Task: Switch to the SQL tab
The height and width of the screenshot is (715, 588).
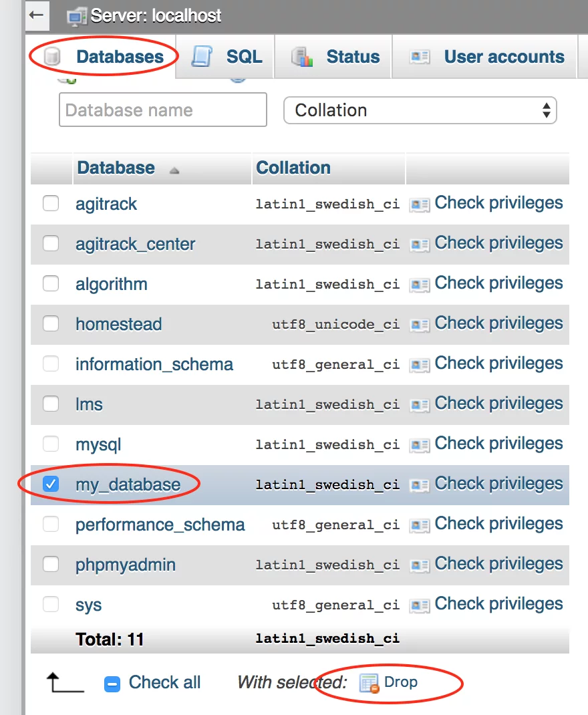Action: point(245,57)
